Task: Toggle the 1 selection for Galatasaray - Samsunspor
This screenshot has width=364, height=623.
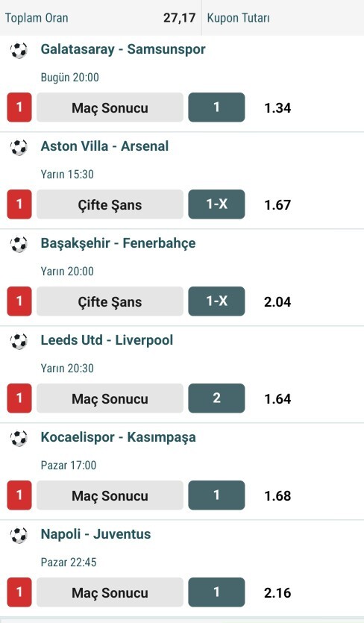Action: [216, 107]
